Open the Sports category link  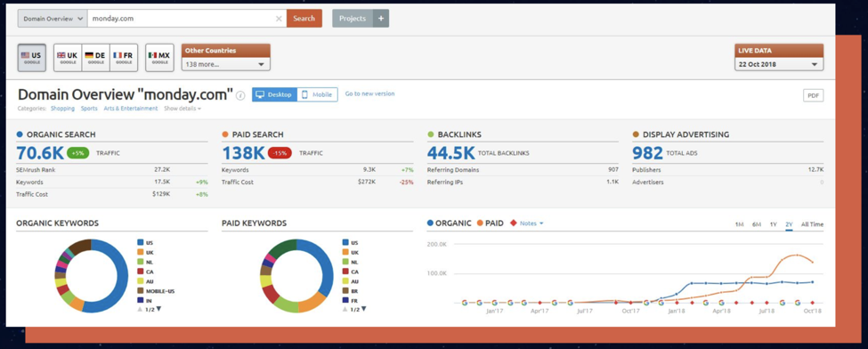89,109
